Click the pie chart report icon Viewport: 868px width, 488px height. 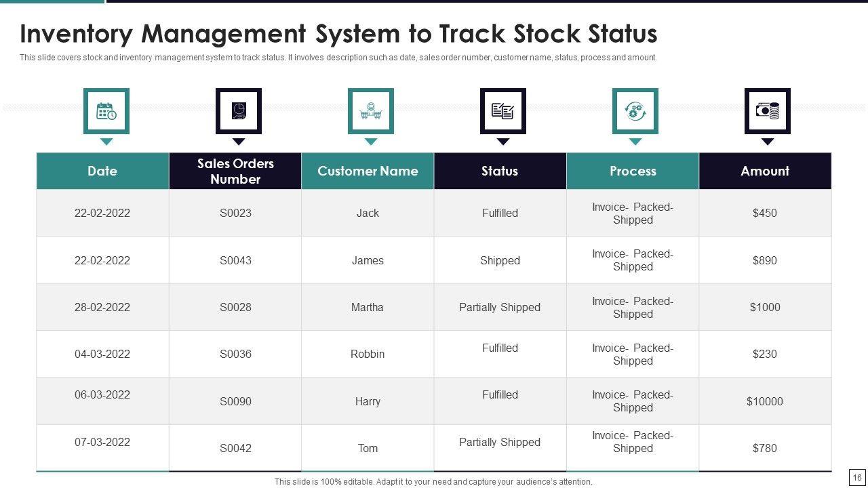pyautogui.click(x=239, y=111)
